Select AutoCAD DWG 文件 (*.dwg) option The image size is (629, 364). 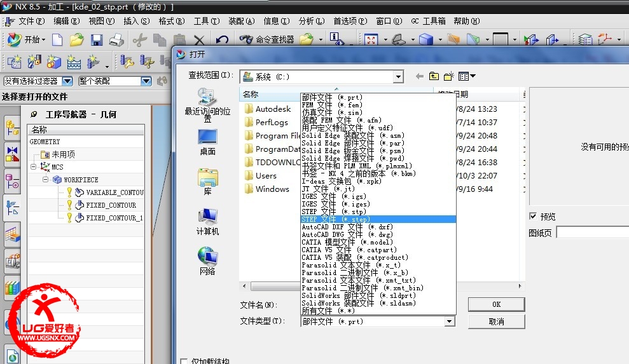[378, 234]
